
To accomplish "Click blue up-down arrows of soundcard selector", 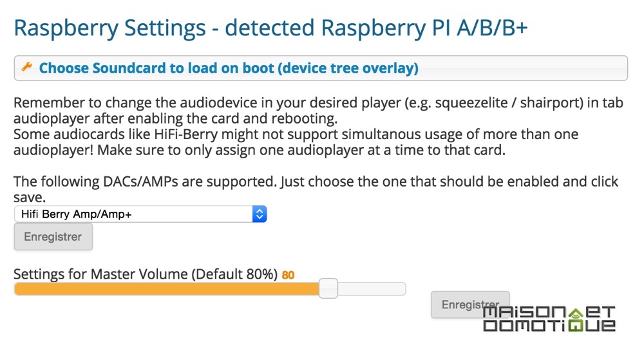I will 260,214.
